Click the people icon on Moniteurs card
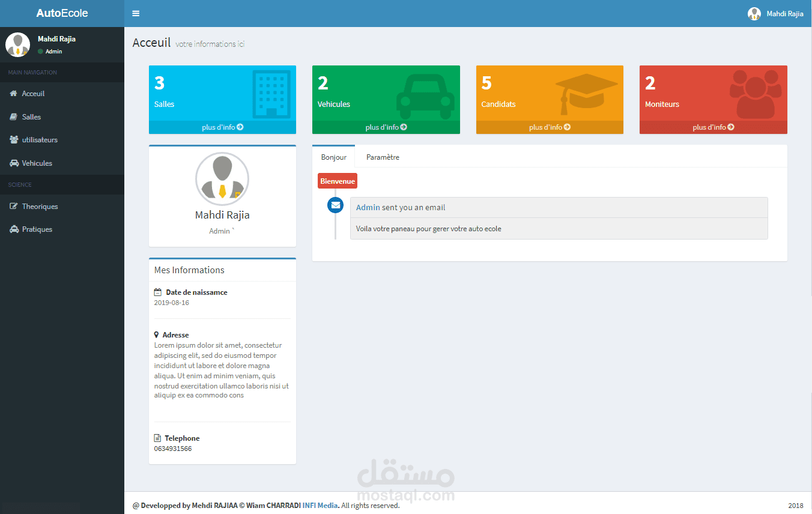Image resolution: width=812 pixels, height=514 pixels. click(756, 94)
